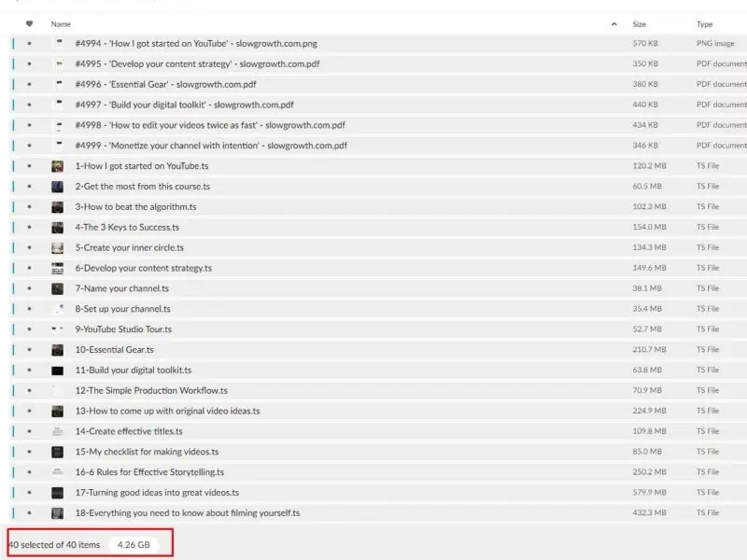Select file #4997 'Build your digital toolkit' pdf

(184, 105)
